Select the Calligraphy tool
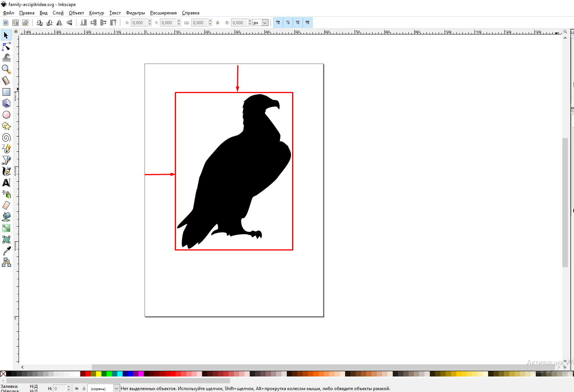Screen dimensions: 574x392 point(6,171)
